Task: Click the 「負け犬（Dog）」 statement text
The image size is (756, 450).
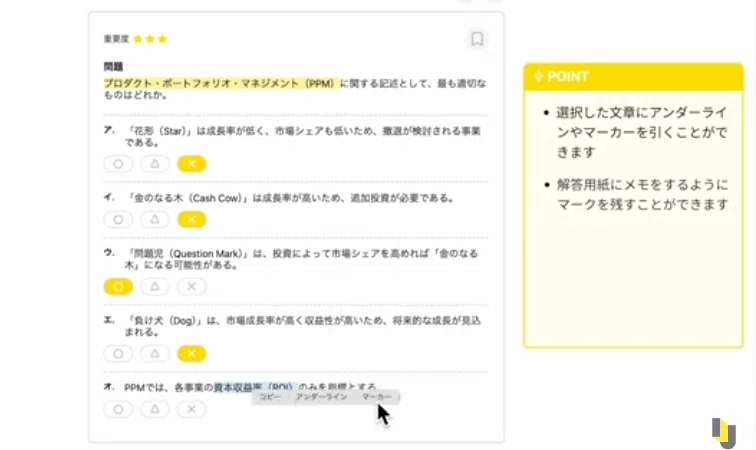Action: 302,326
